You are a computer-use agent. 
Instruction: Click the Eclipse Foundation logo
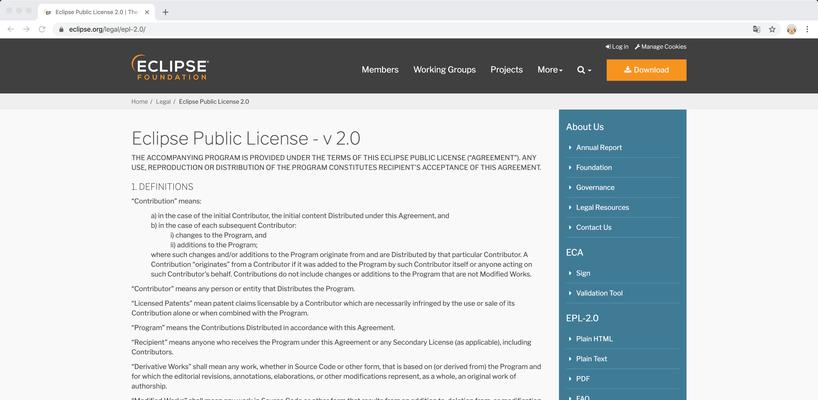(170, 67)
